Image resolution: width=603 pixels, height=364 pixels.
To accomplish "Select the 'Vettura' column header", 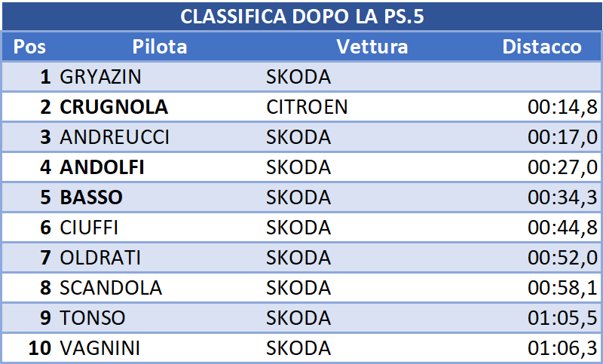I will 372,47.
